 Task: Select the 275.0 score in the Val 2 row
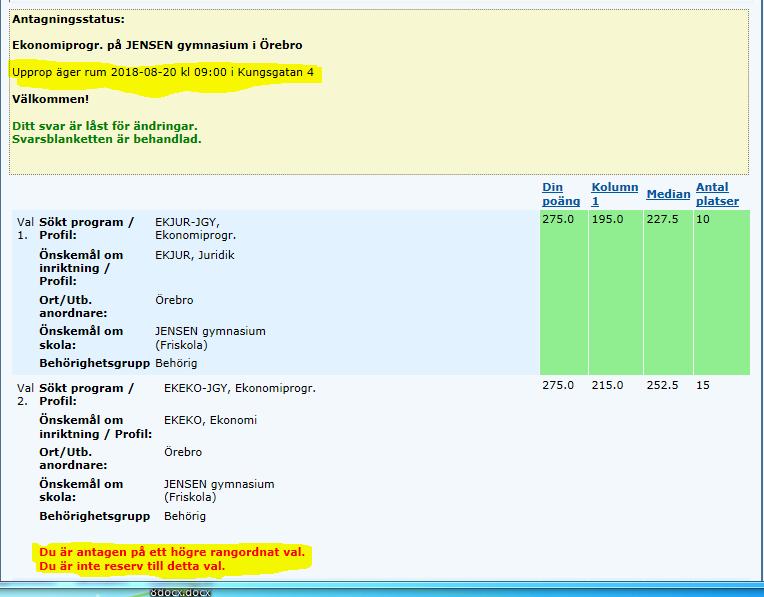pos(558,385)
